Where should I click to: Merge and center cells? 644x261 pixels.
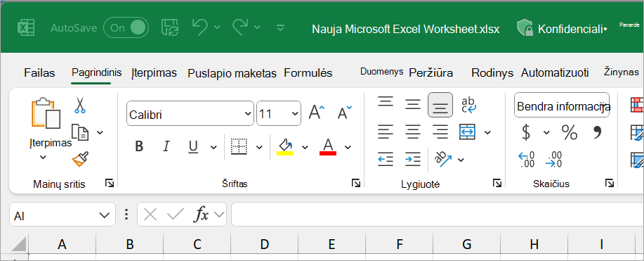pyautogui.click(x=468, y=132)
